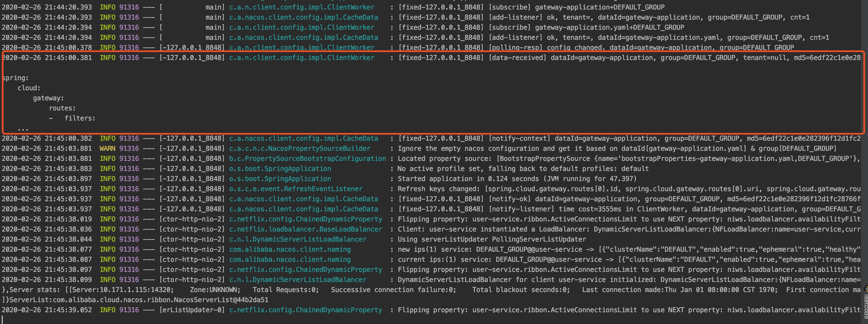Click the c.a.nacos.client.config.impl.CacheData logger name
Image resolution: width=868 pixels, height=324 pixels.
[304, 138]
